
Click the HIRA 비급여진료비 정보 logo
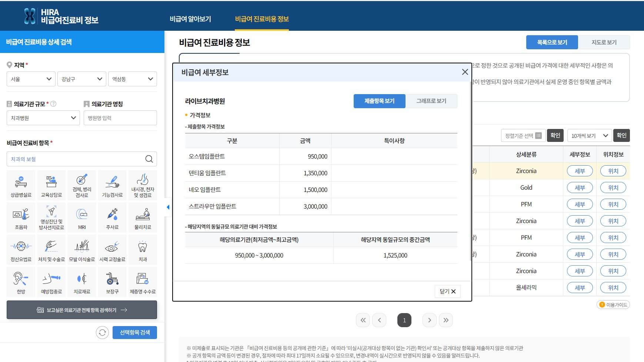tap(61, 16)
